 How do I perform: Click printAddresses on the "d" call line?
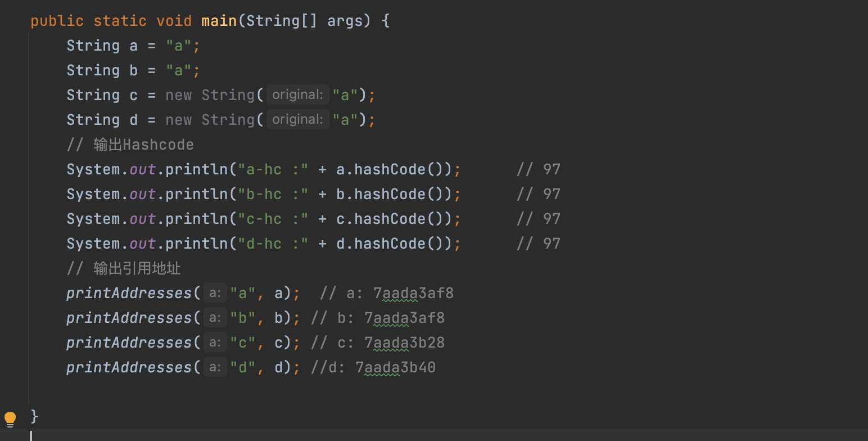(129, 367)
